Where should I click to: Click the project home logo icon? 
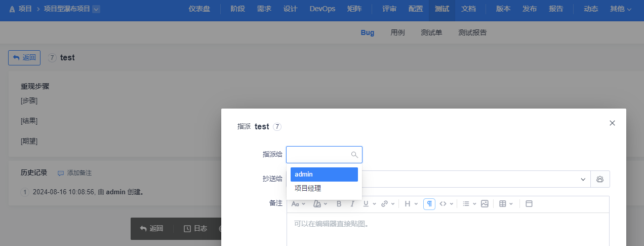(x=12, y=9)
